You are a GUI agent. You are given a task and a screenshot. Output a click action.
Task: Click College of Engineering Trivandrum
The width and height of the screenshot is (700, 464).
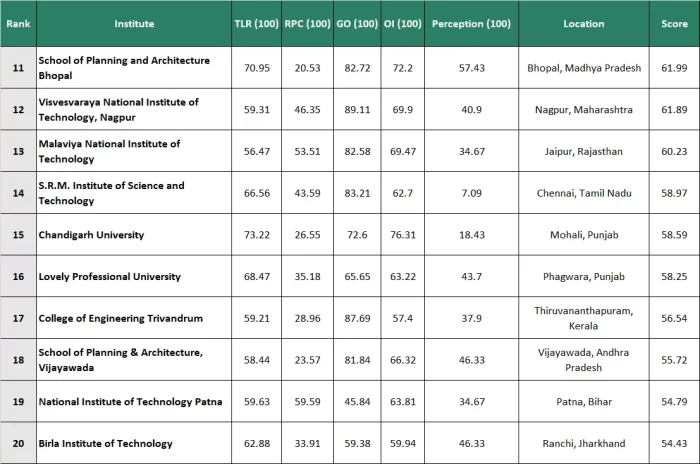120,318
